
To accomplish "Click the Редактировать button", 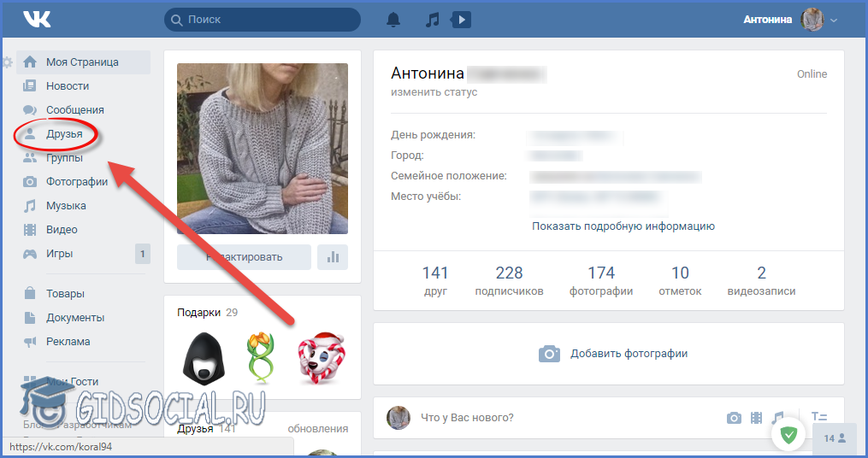I will click(x=244, y=257).
